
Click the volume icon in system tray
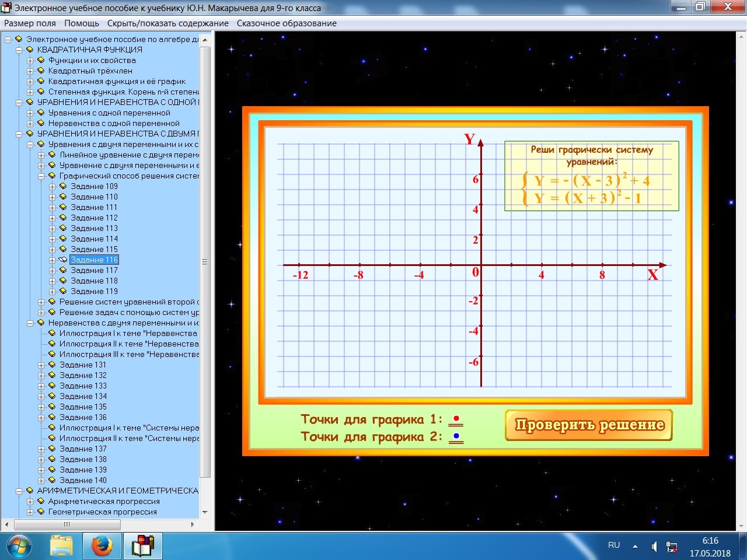654,547
